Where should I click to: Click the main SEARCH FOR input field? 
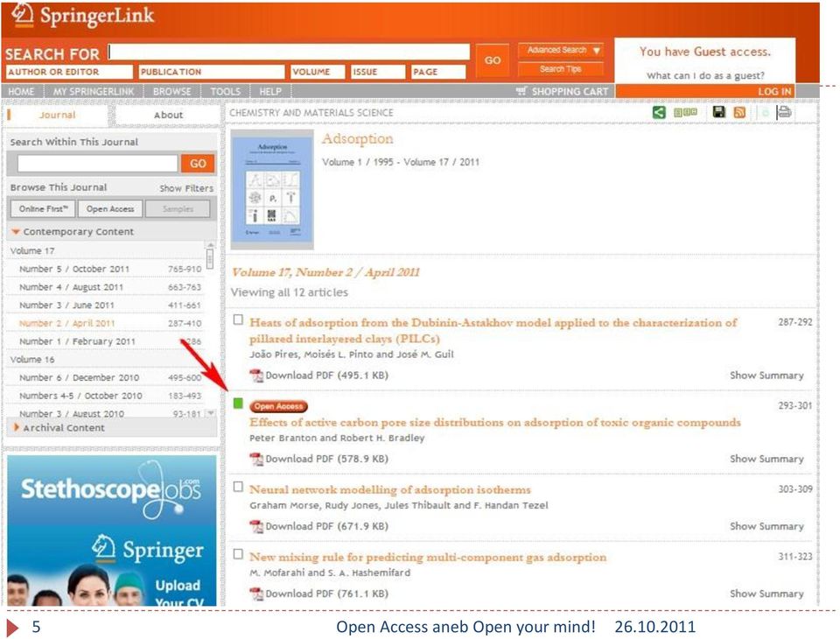click(289, 52)
